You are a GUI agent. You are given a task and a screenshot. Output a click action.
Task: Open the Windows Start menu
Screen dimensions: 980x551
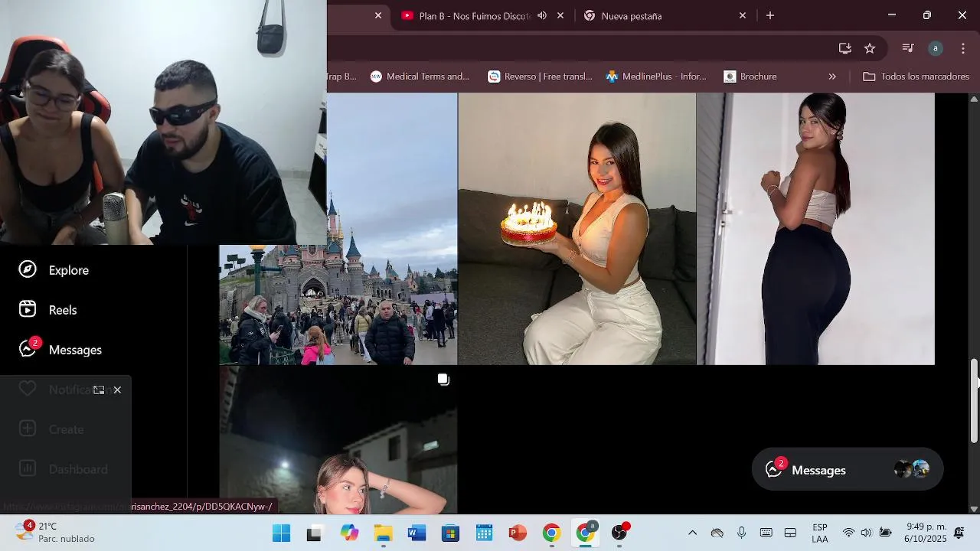click(x=282, y=533)
